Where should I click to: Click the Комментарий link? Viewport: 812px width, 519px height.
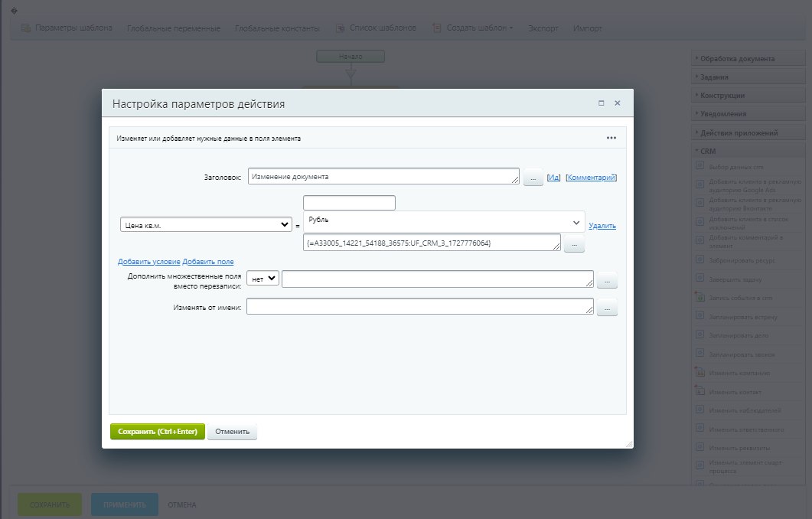tap(591, 178)
